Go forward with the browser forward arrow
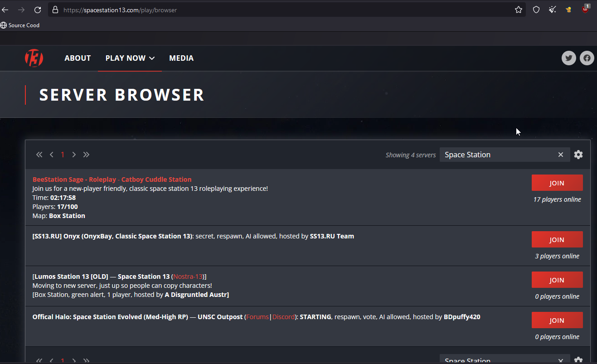The image size is (597, 364). [x=21, y=10]
